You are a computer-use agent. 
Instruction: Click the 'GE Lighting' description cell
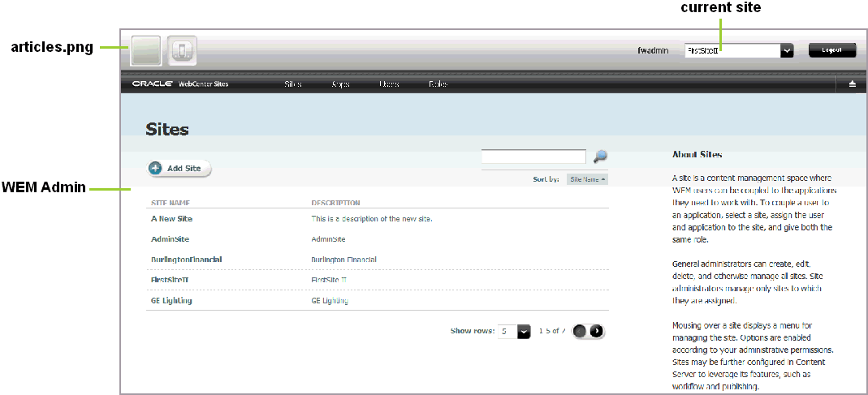(330, 300)
